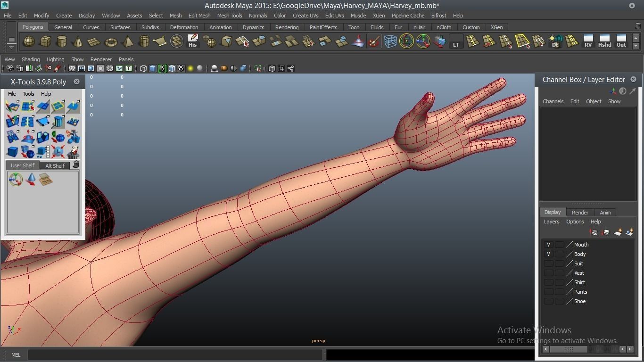Switch to the Rendering shelf tab
This screenshot has height=362, width=644.
(287, 27)
